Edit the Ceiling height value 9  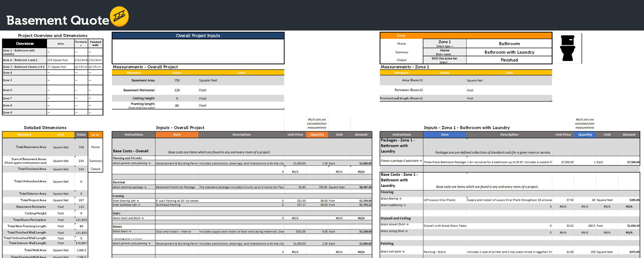pos(177,99)
